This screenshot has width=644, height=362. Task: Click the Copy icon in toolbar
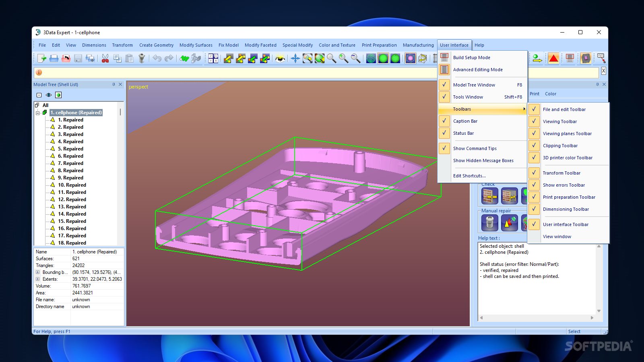(117, 58)
